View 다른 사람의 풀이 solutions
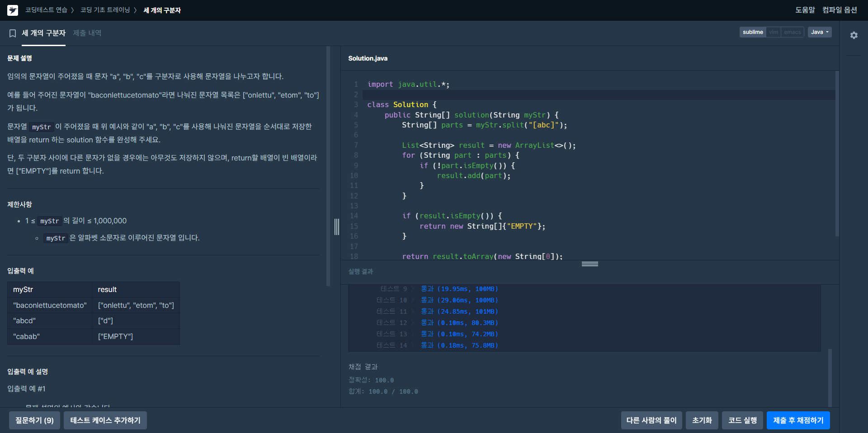 point(651,420)
